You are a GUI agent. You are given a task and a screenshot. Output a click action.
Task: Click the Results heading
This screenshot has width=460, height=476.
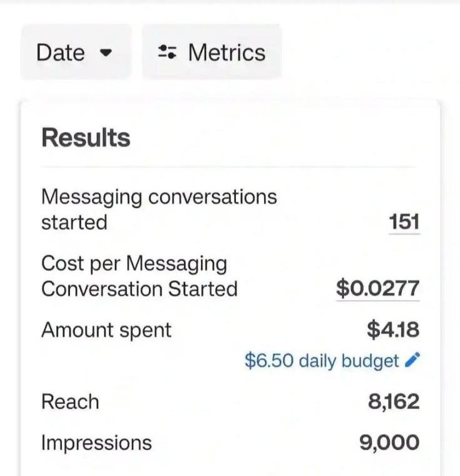pyautogui.click(x=86, y=138)
